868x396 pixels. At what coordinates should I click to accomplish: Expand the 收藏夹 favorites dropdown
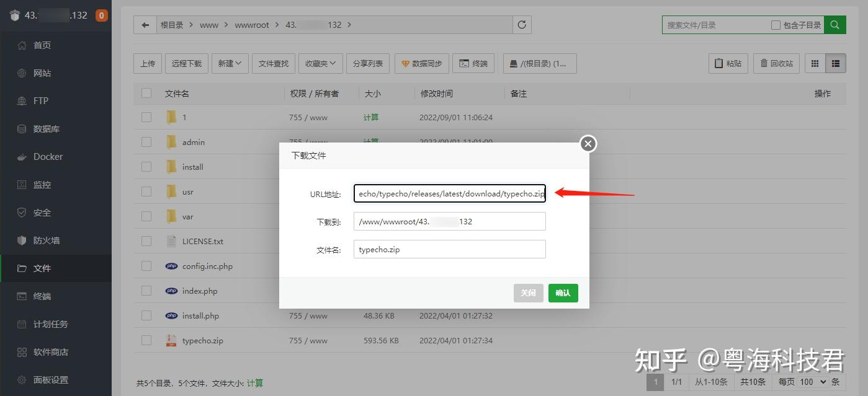coord(320,63)
